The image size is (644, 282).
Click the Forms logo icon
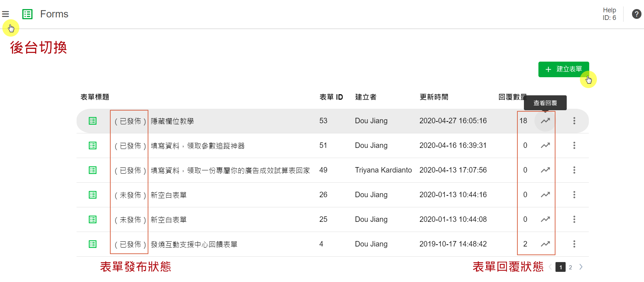[27, 14]
